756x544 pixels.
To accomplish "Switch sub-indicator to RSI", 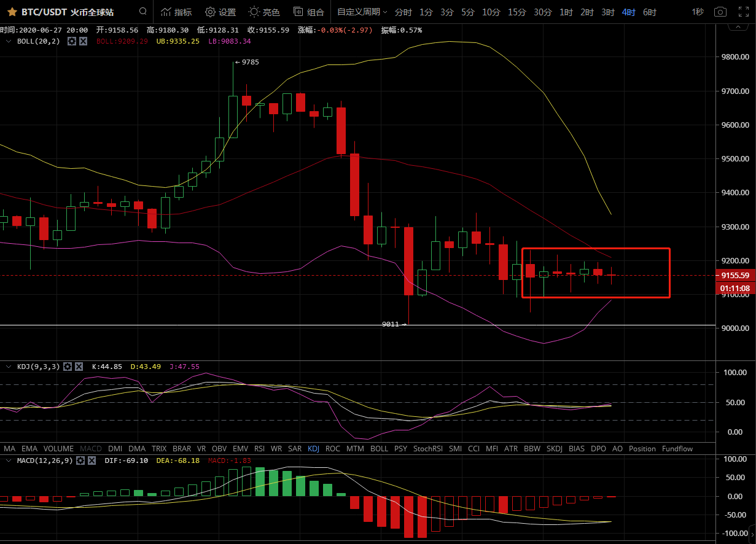I will (259, 449).
